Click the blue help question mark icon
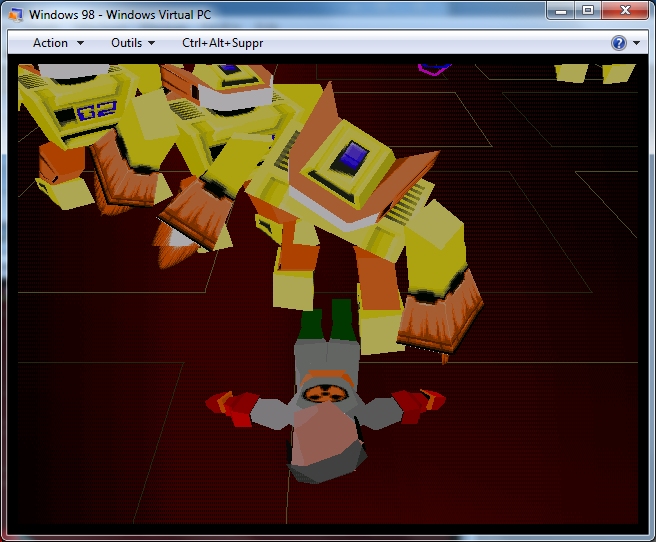 point(619,43)
